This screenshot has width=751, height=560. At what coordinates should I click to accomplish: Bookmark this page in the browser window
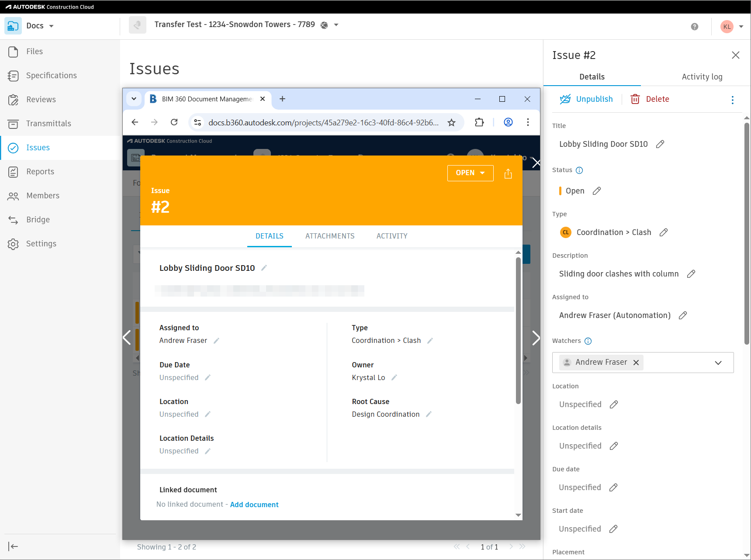click(x=452, y=123)
